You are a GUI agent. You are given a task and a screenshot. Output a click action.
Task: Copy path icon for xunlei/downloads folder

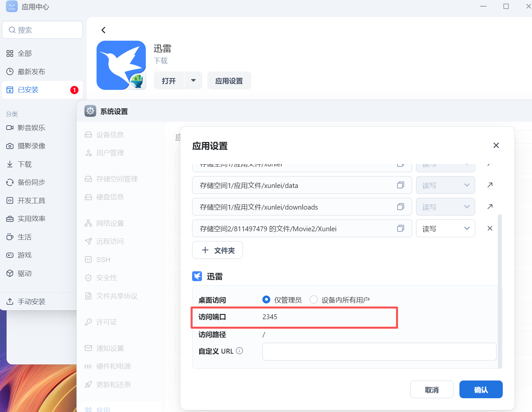click(401, 207)
